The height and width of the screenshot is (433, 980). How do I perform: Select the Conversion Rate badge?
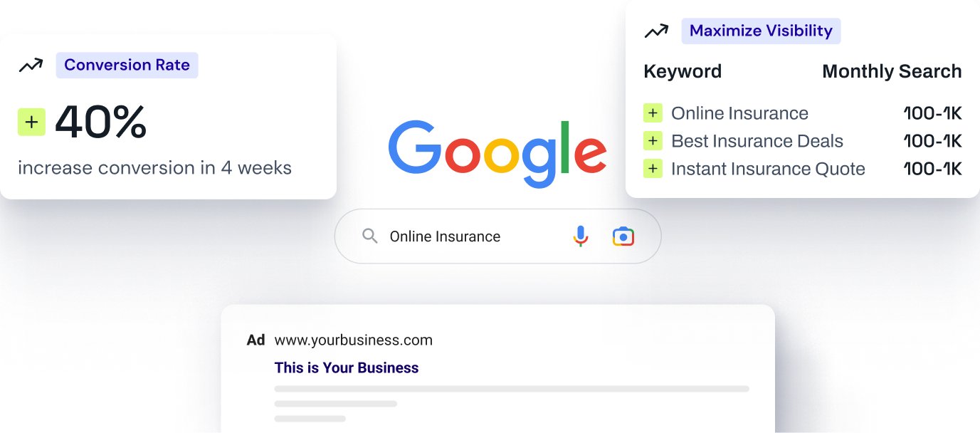[127, 66]
